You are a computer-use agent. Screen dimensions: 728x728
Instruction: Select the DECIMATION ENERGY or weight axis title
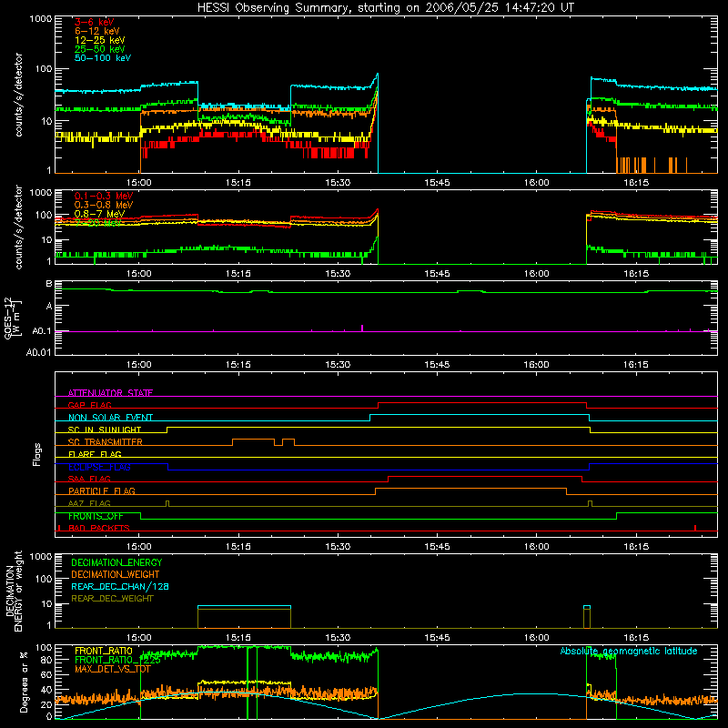click(x=14, y=591)
